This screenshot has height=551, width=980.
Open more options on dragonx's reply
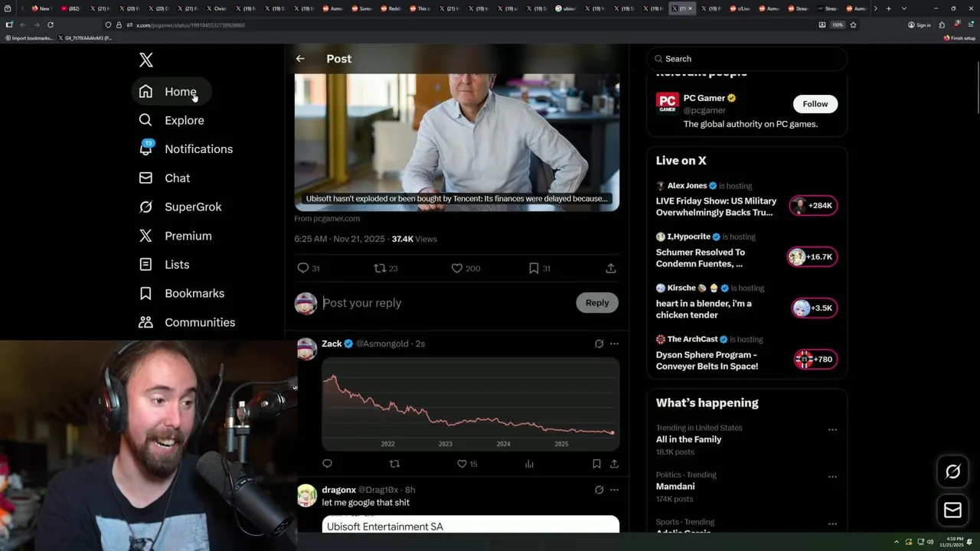614,490
